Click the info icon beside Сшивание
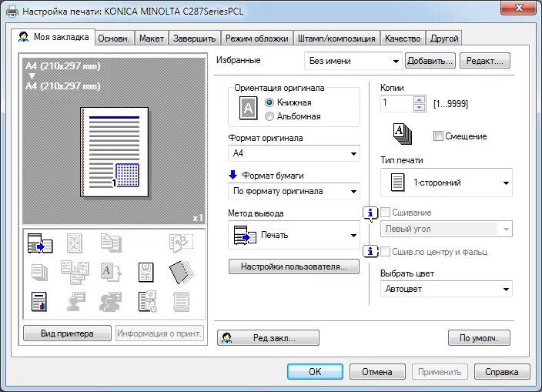 (x=370, y=213)
